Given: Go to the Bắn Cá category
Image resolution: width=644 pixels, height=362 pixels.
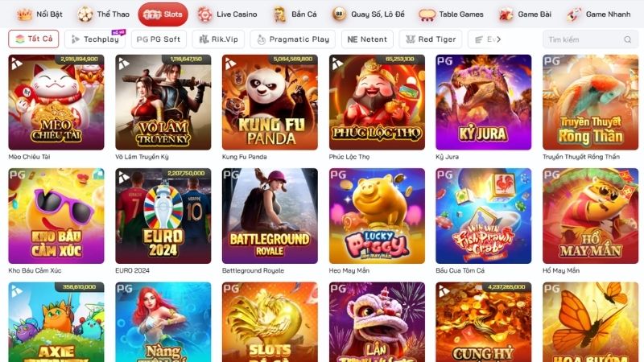Looking at the screenshot, I should (295, 14).
